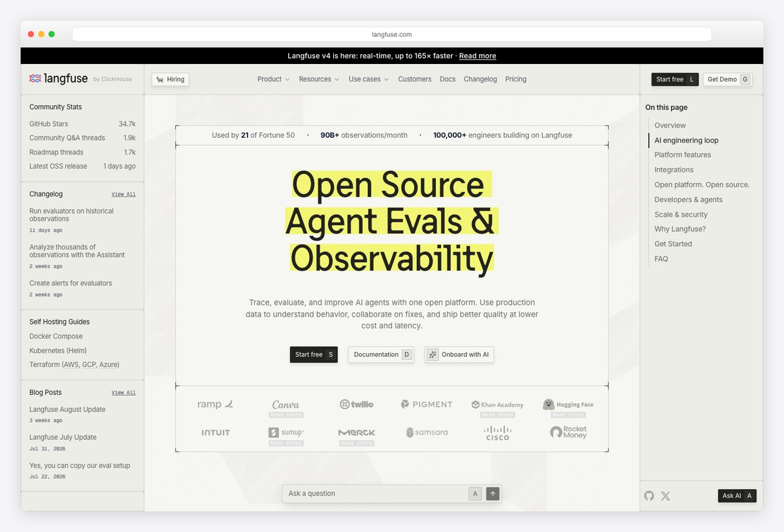Click the send arrow in Ask a question
Viewport: 784px width, 532px height.
pyautogui.click(x=493, y=493)
